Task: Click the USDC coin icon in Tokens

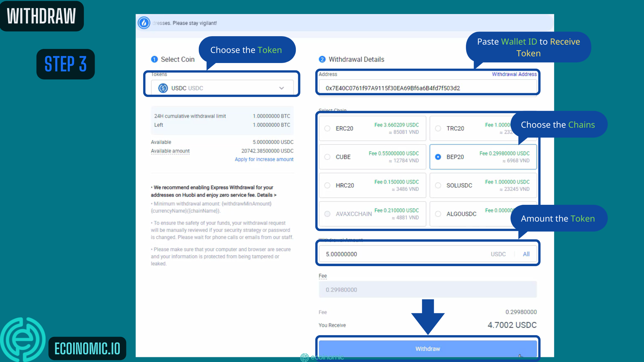Action: coord(163,88)
